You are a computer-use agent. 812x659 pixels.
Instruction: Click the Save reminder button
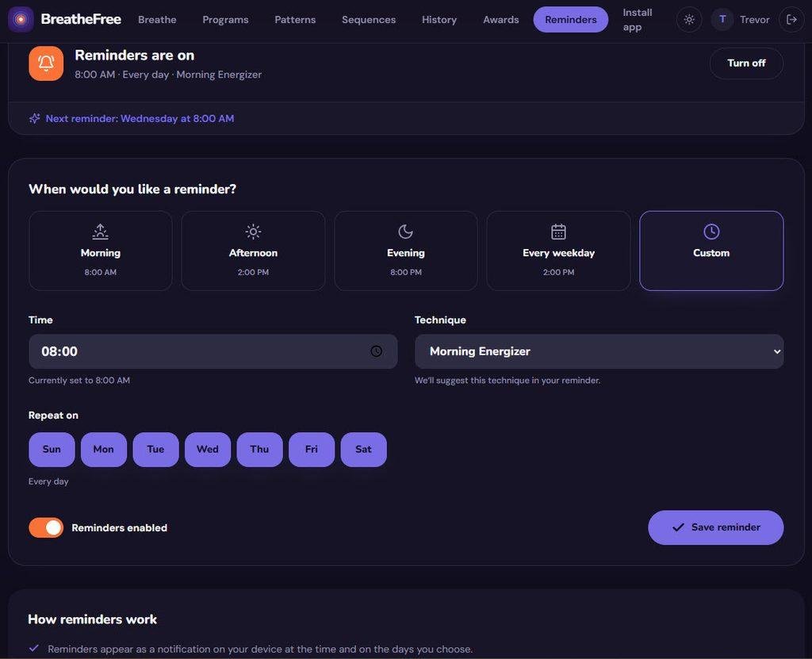[716, 527]
